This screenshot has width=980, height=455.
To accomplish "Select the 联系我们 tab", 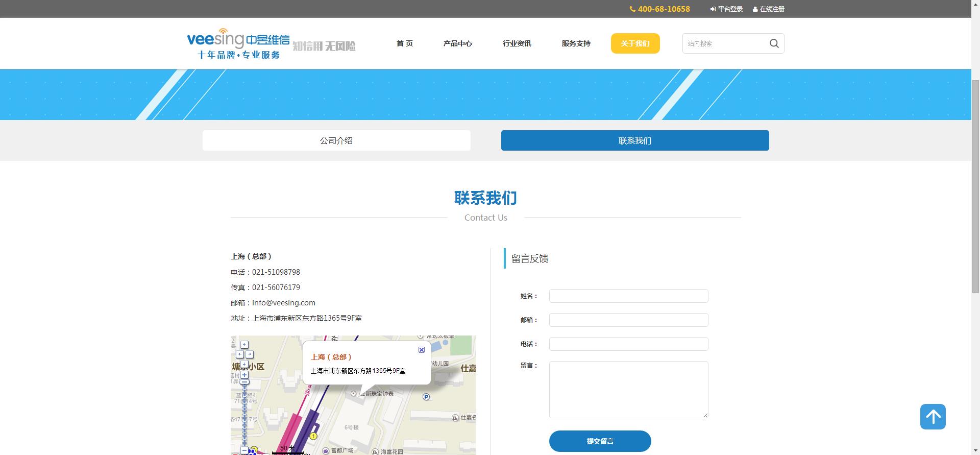I will tap(634, 140).
